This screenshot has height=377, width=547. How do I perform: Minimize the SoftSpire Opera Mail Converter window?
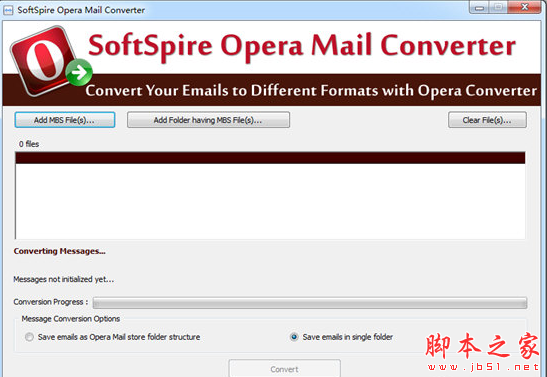(x=480, y=7)
